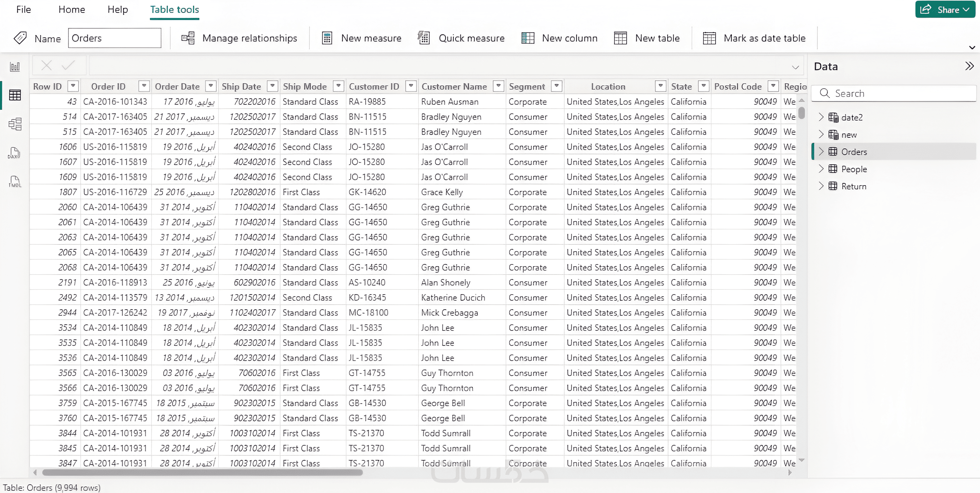
Task: Open Report view from left sidebar
Action: click(15, 67)
